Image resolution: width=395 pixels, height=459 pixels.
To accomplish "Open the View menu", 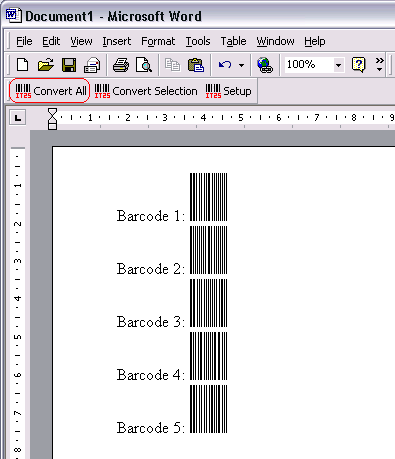I will [x=81, y=41].
